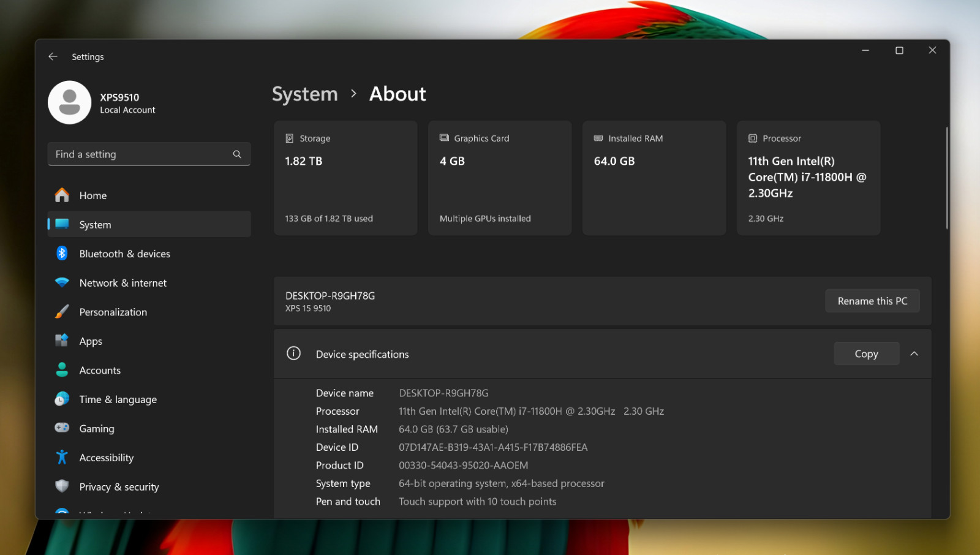
Task: Click the back arrow in Settings
Action: coord(53,56)
